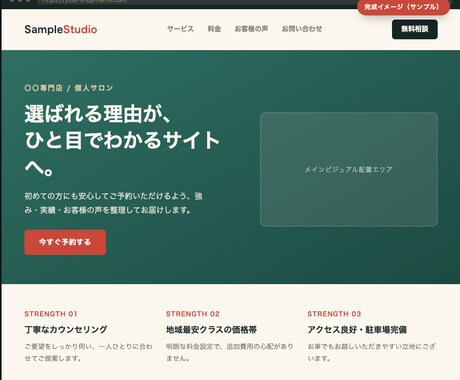This screenshot has height=380, width=460.
Task: Click the description ご要望をしっかり伺い
Action: point(88,352)
